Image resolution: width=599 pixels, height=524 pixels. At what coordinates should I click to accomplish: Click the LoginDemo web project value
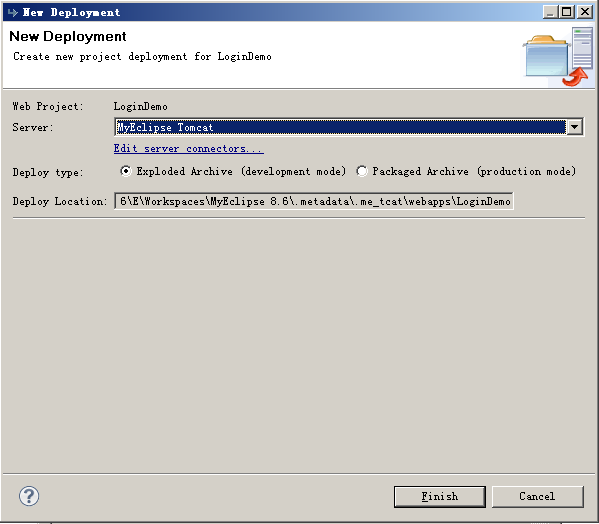(x=141, y=106)
